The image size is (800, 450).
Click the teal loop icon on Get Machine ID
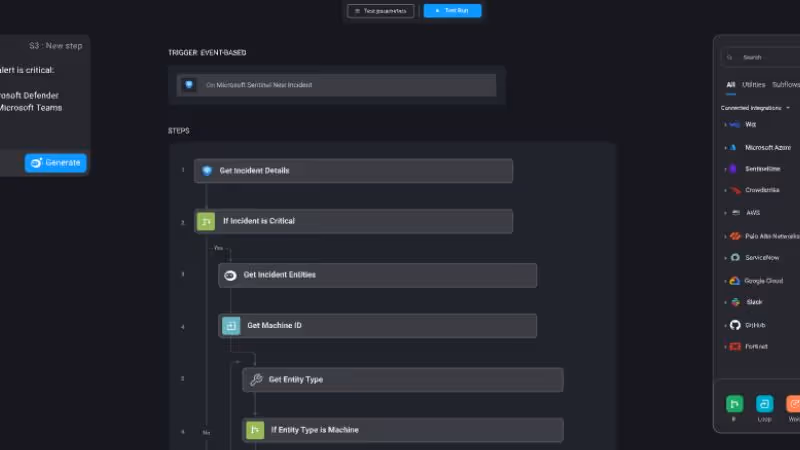pyautogui.click(x=231, y=326)
